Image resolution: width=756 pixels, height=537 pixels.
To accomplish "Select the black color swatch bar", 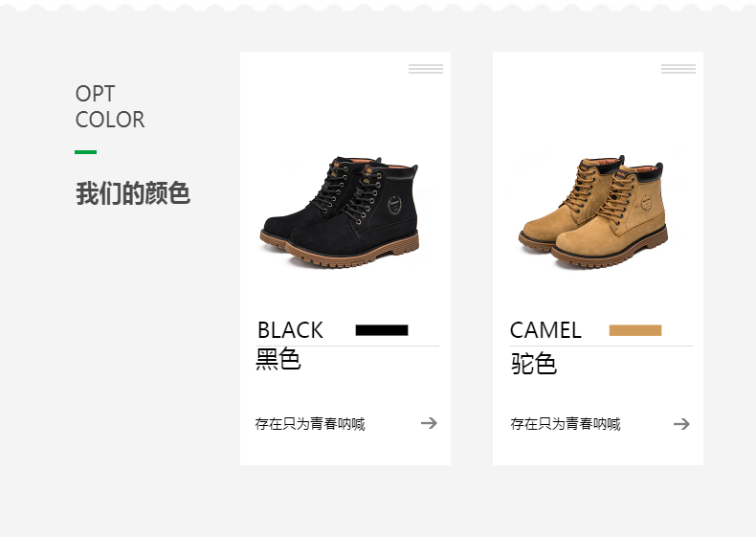I will [x=382, y=330].
